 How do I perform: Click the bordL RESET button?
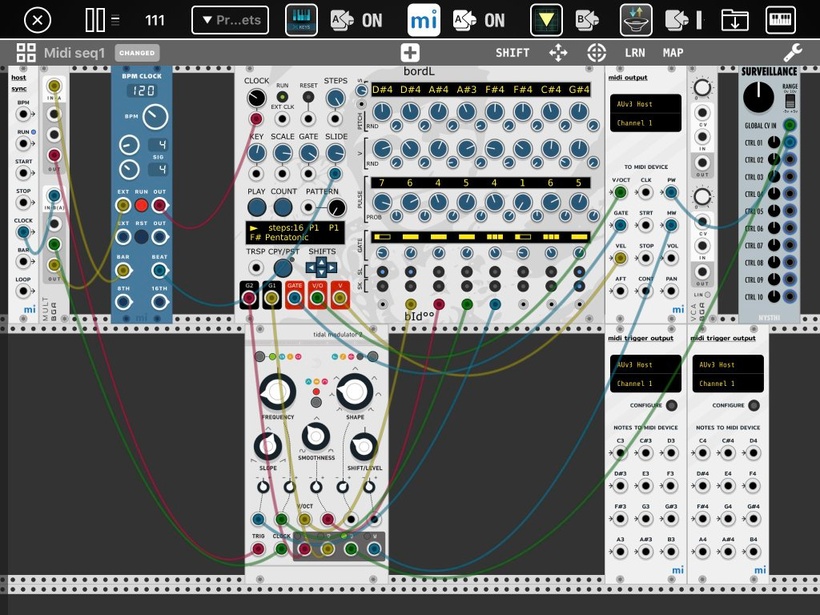point(309,97)
